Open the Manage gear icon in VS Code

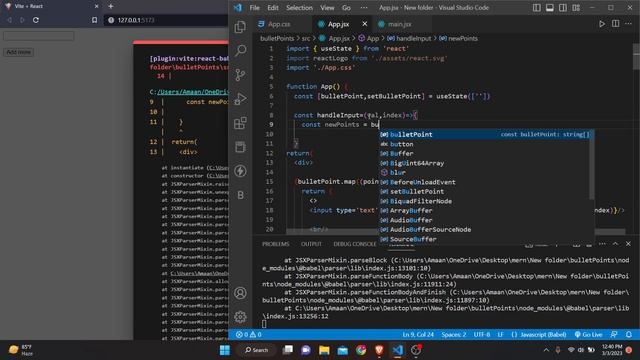click(240, 317)
